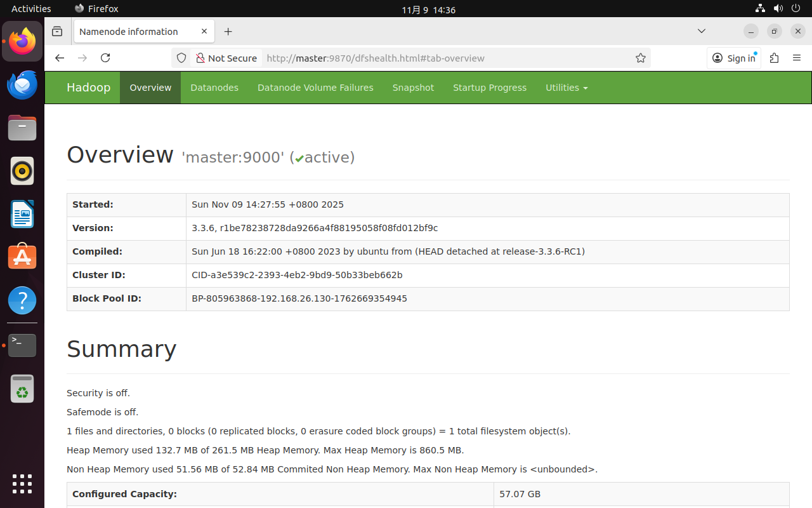Open the Files manager dock icon
Image resolution: width=812 pixels, height=508 pixels.
click(x=22, y=128)
